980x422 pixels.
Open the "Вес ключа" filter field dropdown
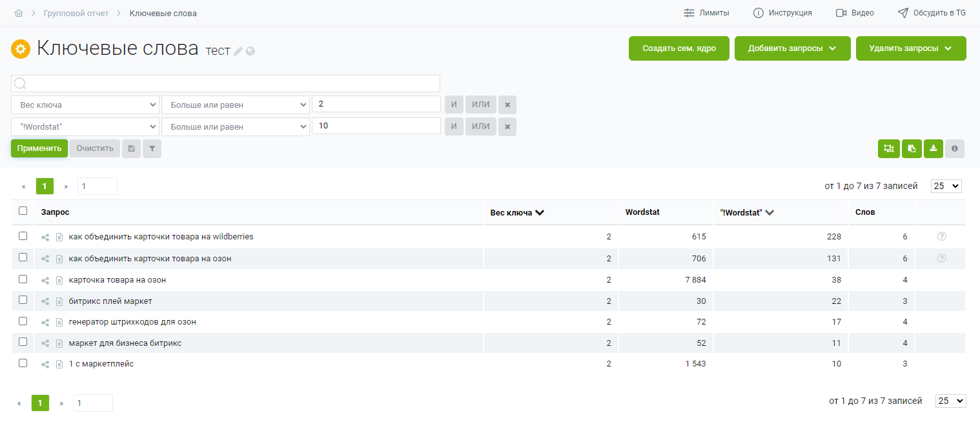(x=85, y=105)
